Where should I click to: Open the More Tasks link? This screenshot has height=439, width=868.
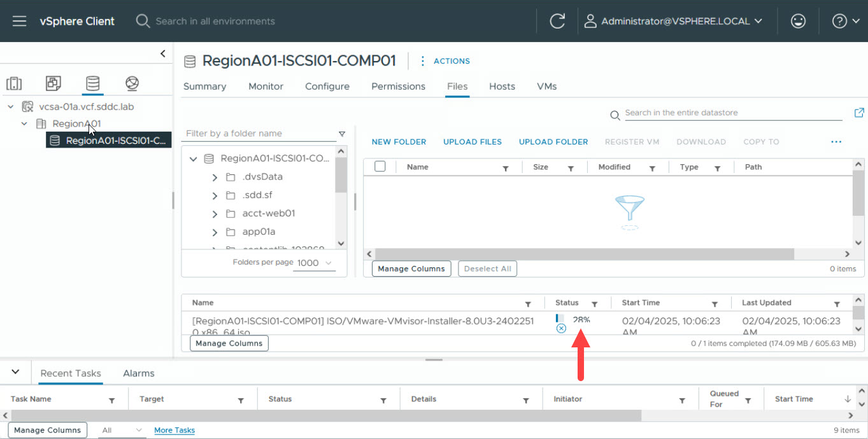pyautogui.click(x=174, y=430)
